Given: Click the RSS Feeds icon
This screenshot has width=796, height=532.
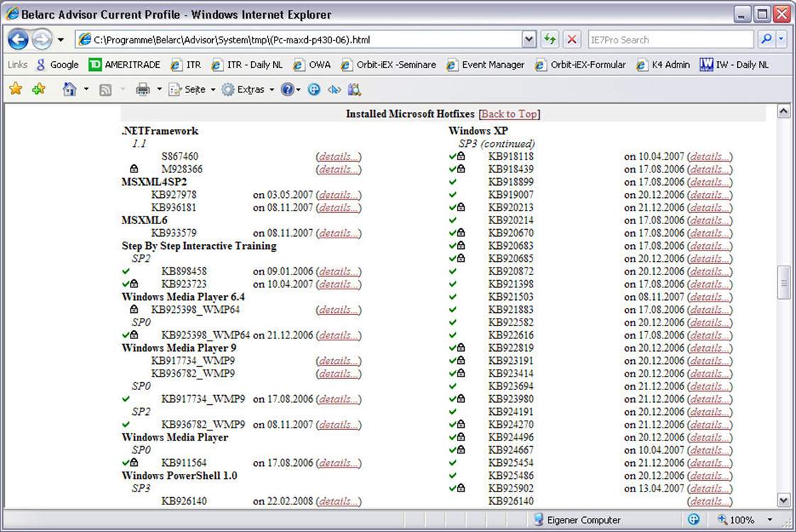Looking at the screenshot, I should [106, 90].
